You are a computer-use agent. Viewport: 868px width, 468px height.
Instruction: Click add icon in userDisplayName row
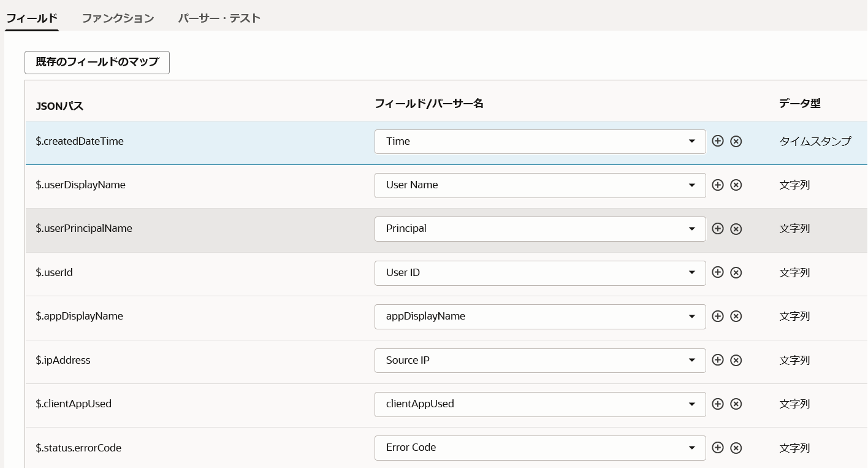click(x=718, y=185)
